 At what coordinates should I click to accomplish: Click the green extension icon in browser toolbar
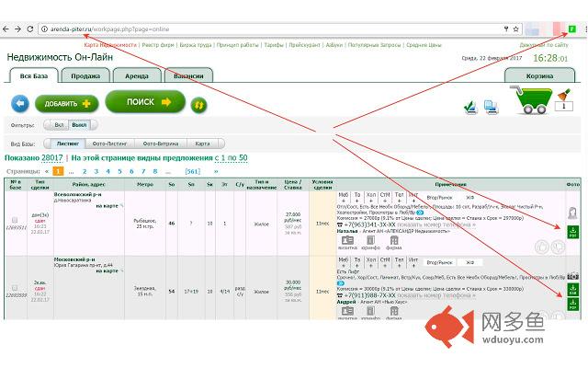[571, 29]
